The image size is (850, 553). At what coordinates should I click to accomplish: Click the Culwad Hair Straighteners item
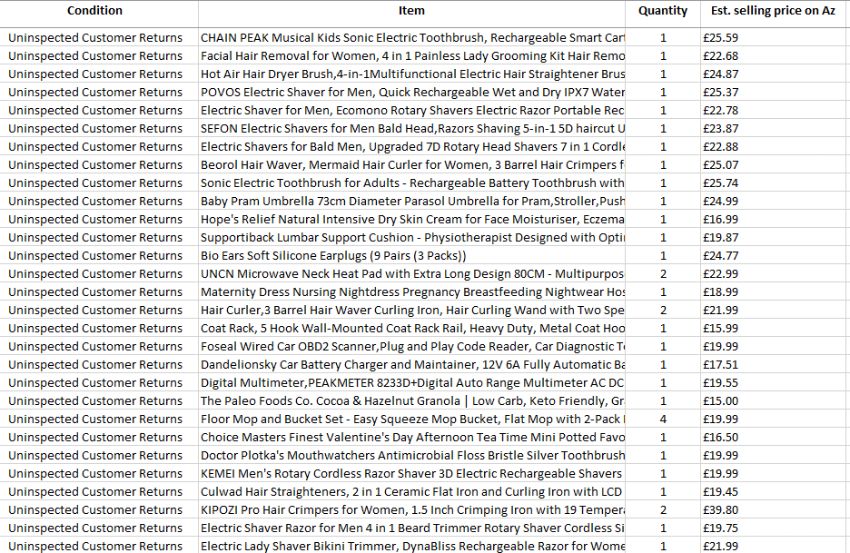tap(412, 492)
